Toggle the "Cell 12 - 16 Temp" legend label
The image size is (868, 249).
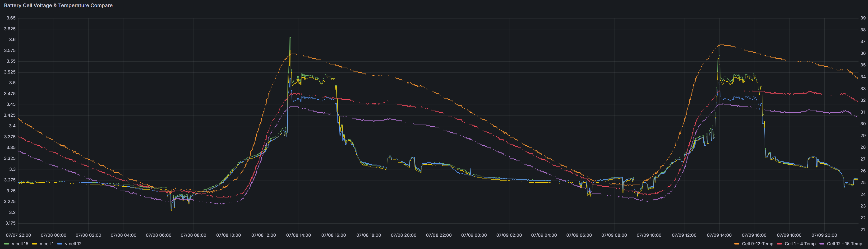click(845, 244)
